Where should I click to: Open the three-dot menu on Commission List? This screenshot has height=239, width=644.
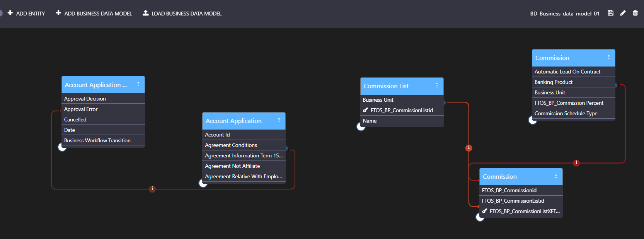pos(437,85)
